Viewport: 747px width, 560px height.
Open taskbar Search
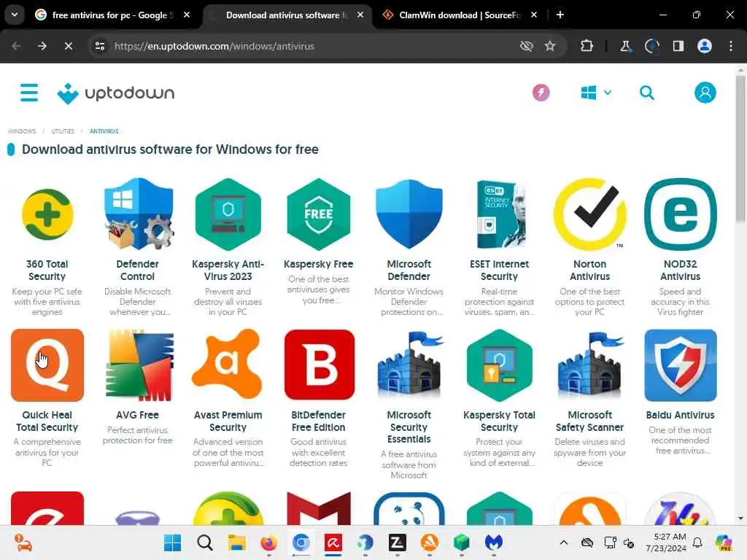(205, 542)
